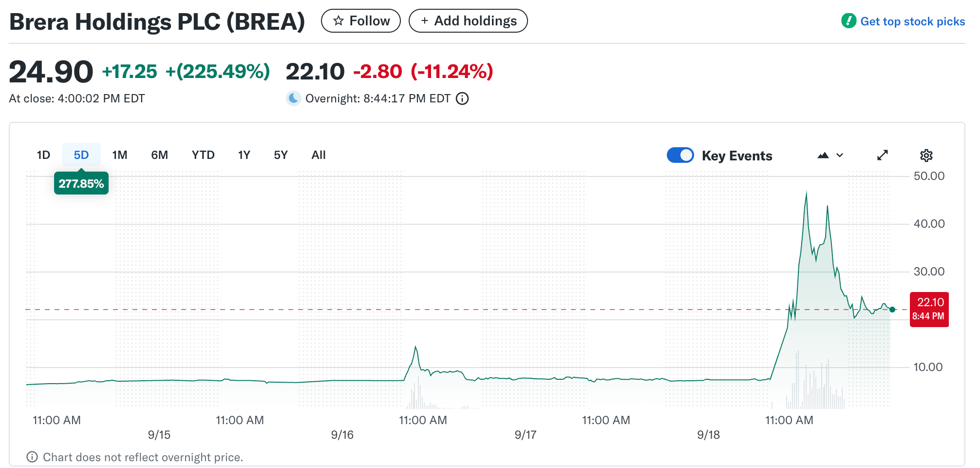Click the overnight moon icon
This screenshot has height=468, width=980.
[x=294, y=98]
